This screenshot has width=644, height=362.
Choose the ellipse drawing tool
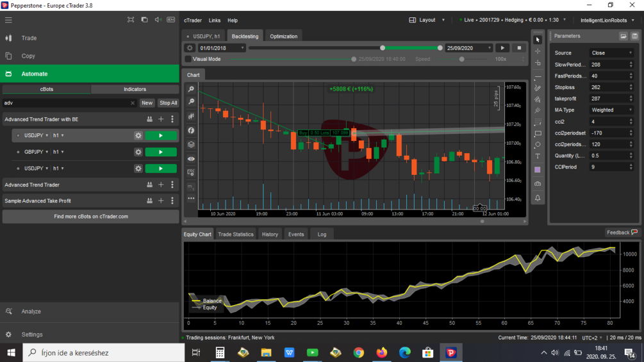coord(538,144)
